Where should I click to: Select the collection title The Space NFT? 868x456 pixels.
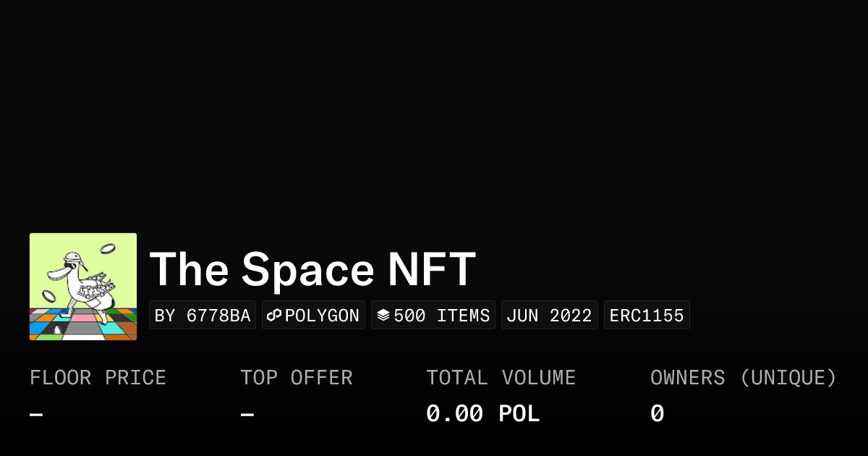pyautogui.click(x=312, y=269)
